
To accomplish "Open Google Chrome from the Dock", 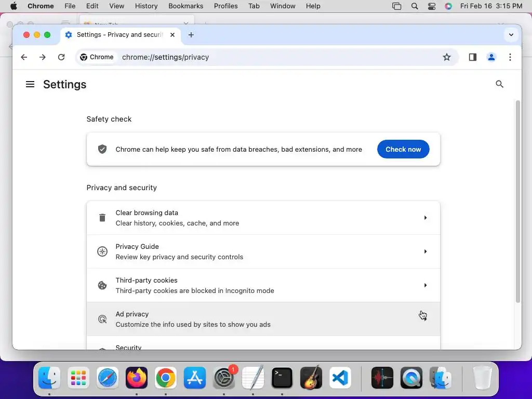I will pos(166,378).
